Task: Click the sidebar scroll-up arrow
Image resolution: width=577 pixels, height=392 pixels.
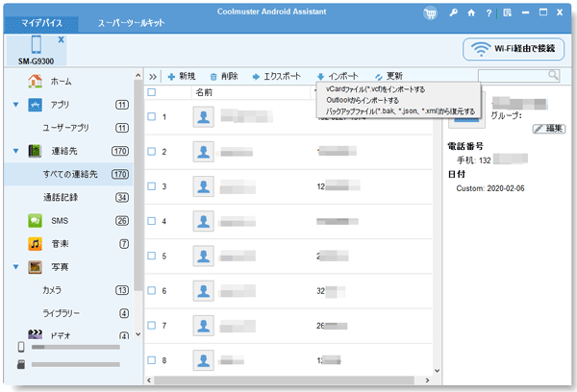Action: pyautogui.click(x=138, y=75)
